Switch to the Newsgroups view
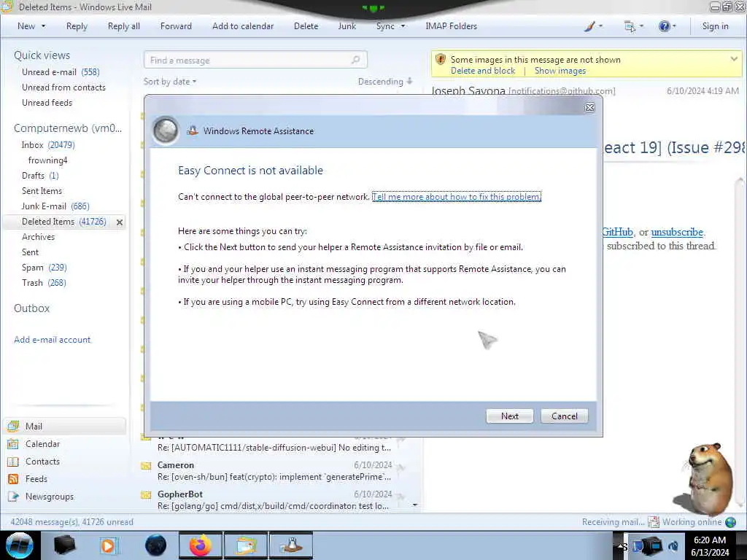The image size is (747, 560). point(50,496)
